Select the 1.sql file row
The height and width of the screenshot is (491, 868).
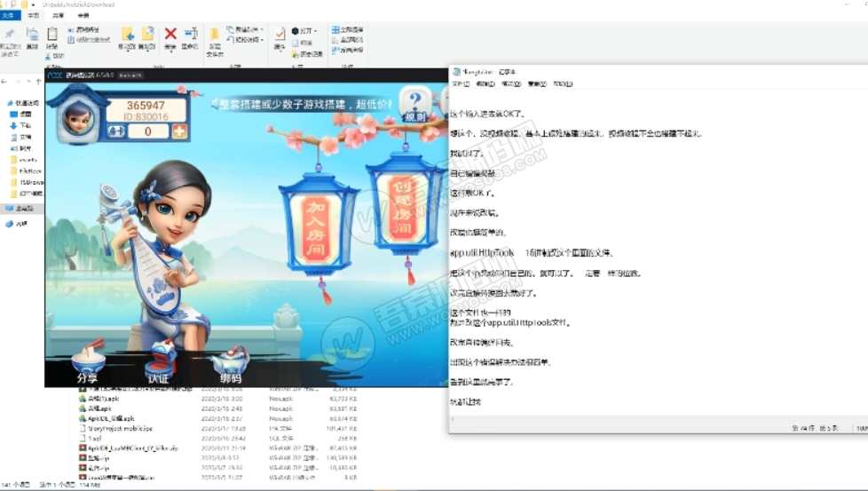(218, 438)
